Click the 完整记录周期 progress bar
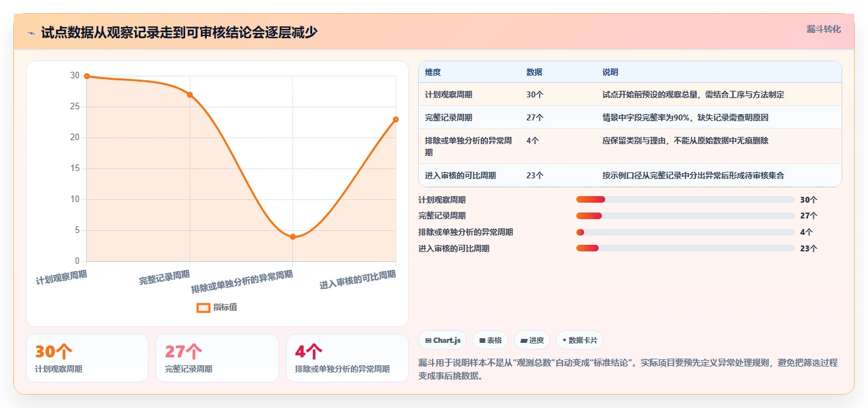Image resolution: width=868 pixels, height=408 pixels. (x=685, y=216)
